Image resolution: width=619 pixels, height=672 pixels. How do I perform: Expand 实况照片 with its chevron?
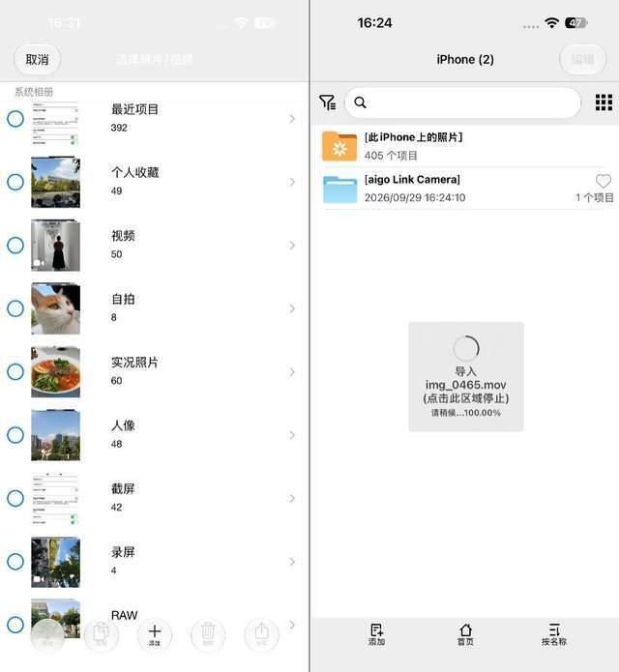coord(292,371)
